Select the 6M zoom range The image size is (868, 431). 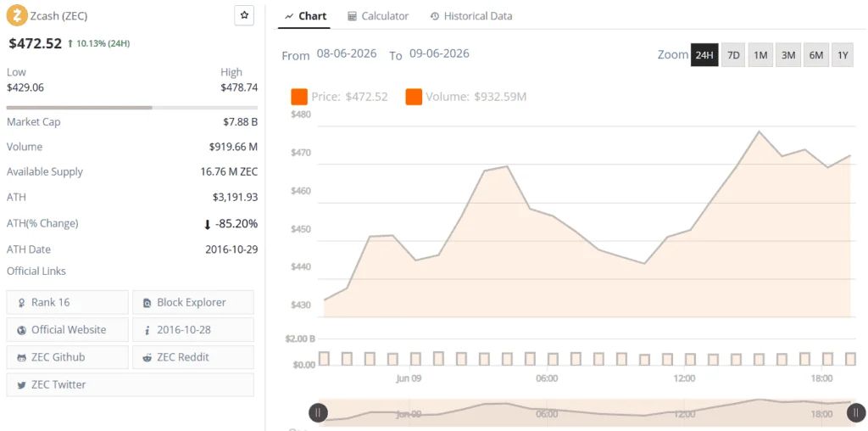[816, 55]
